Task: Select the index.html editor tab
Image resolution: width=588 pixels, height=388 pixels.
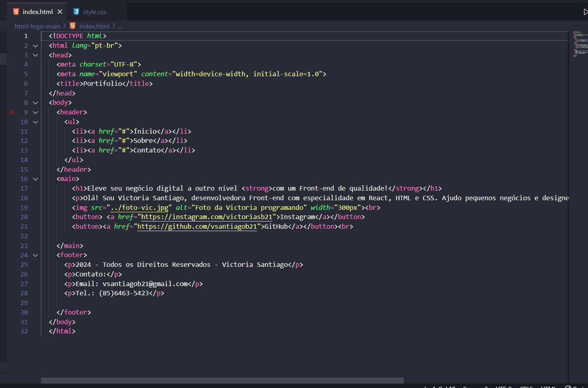Action: point(38,12)
